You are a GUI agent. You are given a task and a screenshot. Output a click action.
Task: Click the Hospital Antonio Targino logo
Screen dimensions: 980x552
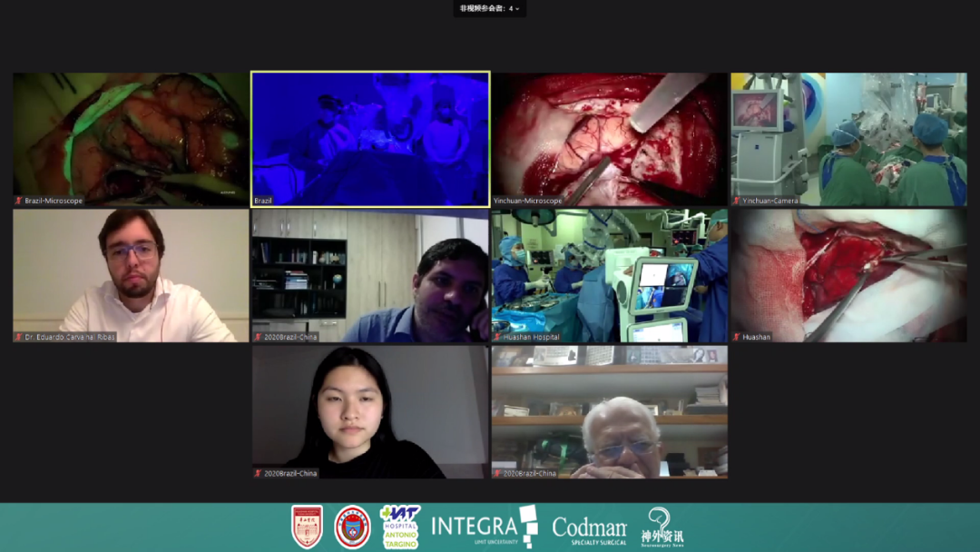pyautogui.click(x=399, y=527)
